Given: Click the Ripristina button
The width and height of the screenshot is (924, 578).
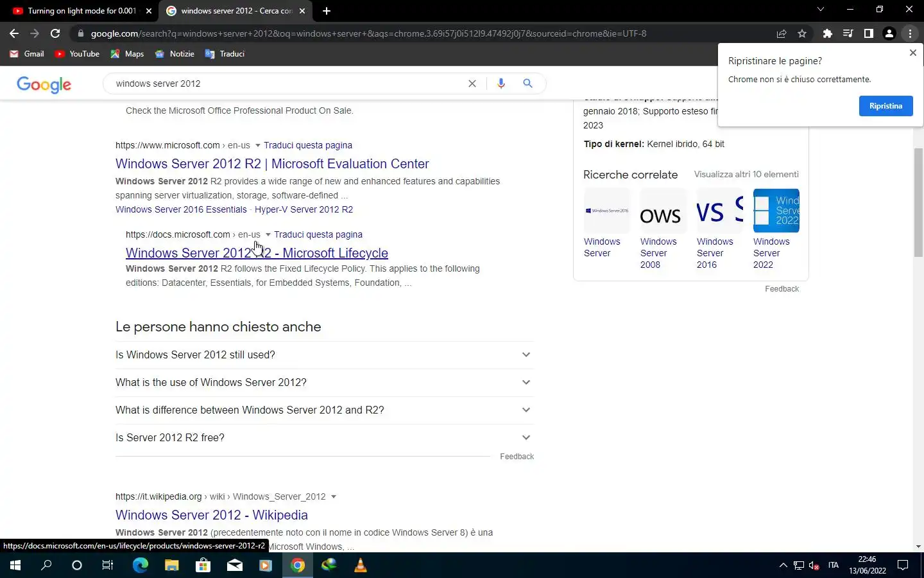Looking at the screenshot, I should click(886, 106).
